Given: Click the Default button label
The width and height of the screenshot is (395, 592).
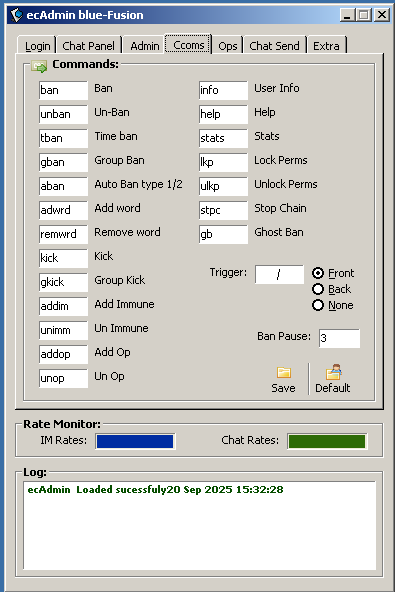Looking at the screenshot, I should 333,388.
